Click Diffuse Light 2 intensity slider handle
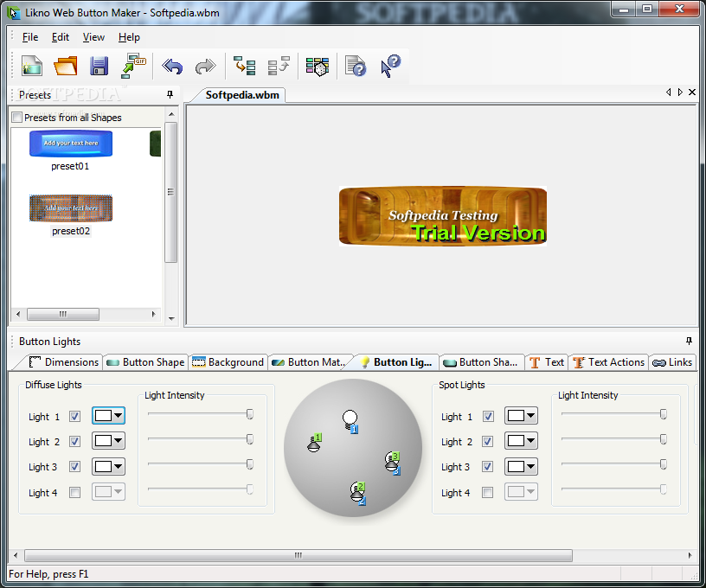Image resolution: width=706 pixels, height=588 pixels. 250,439
